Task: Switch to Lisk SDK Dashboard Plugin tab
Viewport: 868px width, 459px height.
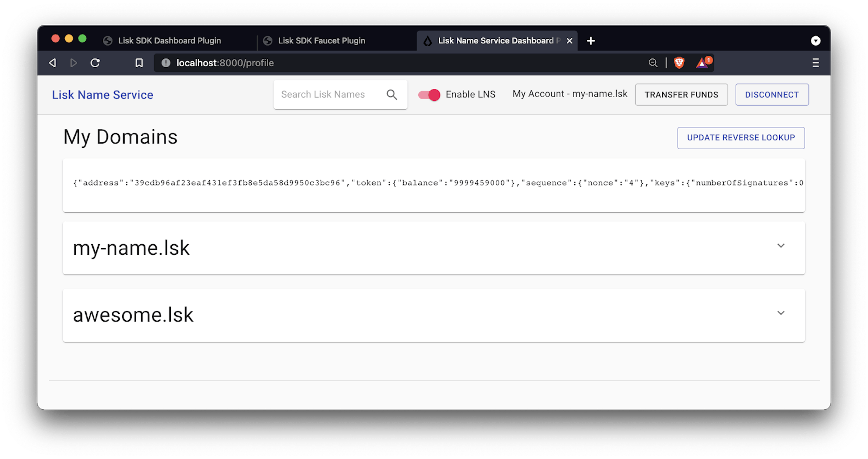Action: [x=169, y=41]
